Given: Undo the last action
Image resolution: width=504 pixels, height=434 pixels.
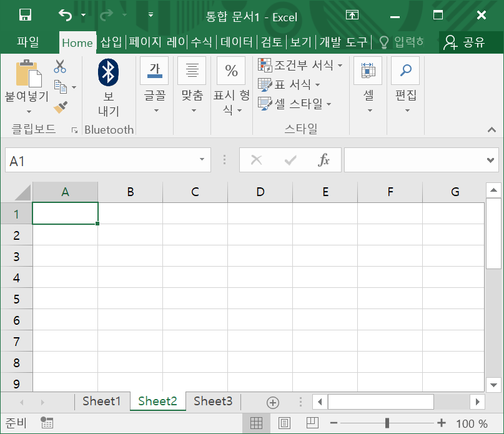Looking at the screenshot, I should point(65,15).
